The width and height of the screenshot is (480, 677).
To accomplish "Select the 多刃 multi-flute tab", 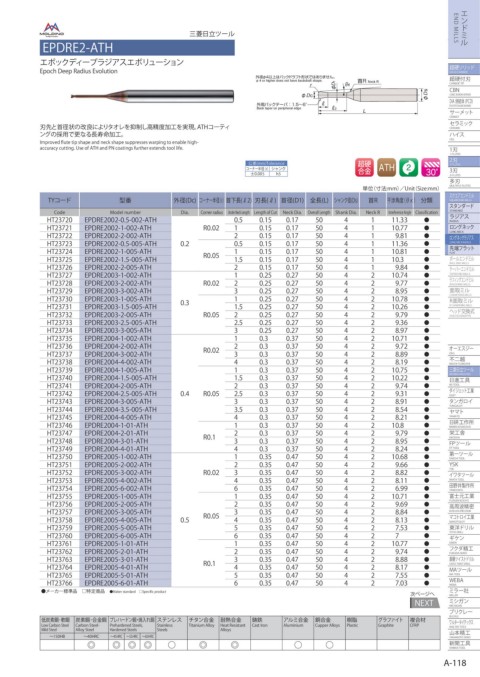I will tap(464, 183).
